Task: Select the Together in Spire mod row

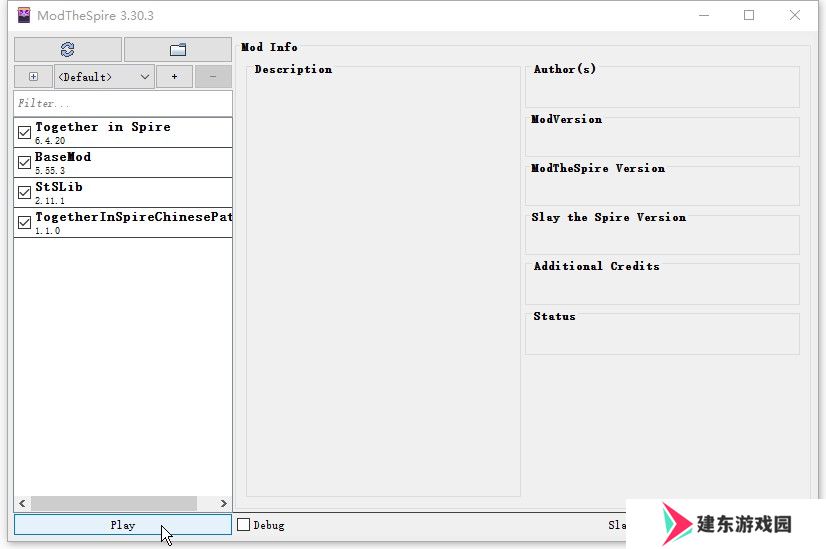Action: [x=123, y=132]
